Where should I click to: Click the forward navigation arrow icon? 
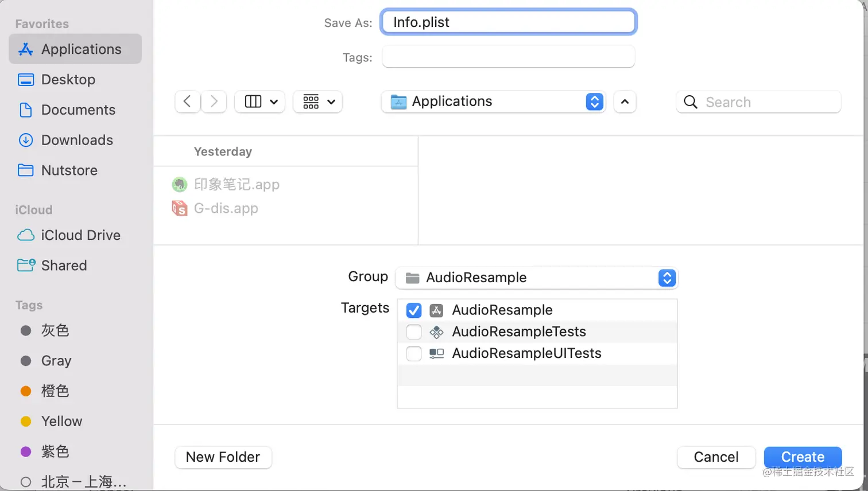click(x=214, y=102)
